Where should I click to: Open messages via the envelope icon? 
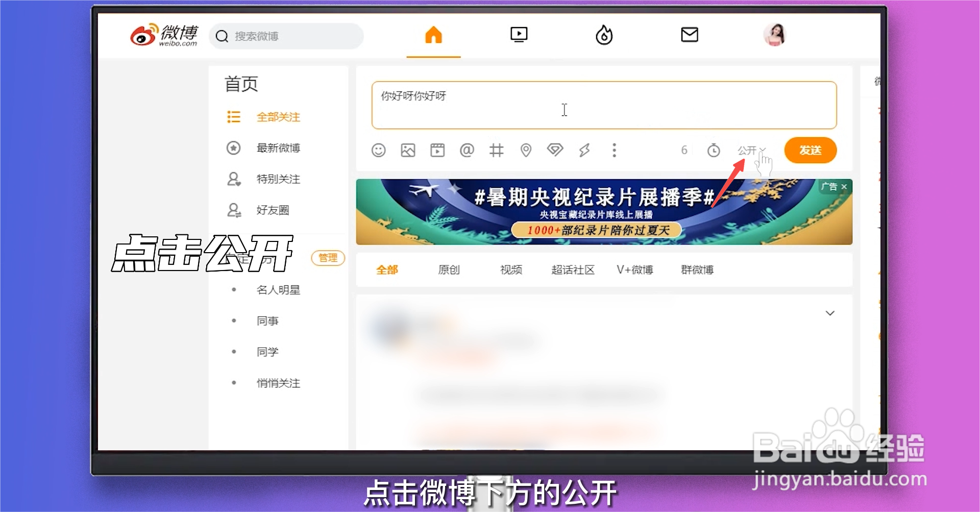pyautogui.click(x=689, y=35)
